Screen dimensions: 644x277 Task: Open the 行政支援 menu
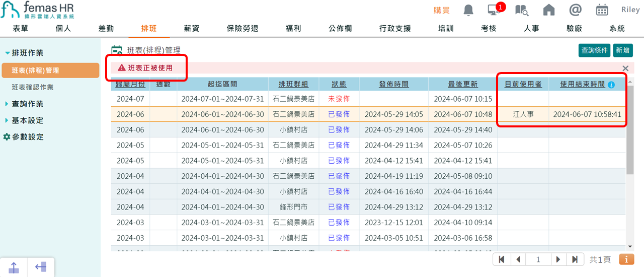pyautogui.click(x=395, y=28)
